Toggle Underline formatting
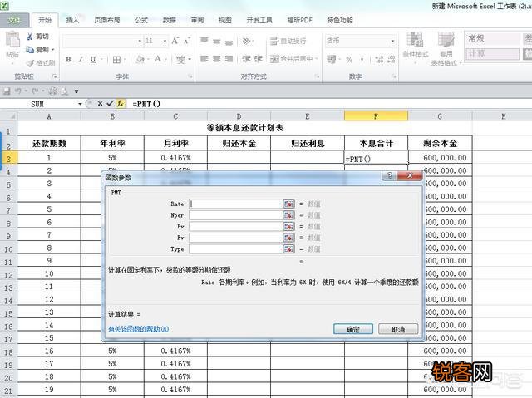Image resolution: width=532 pixels, height=398 pixels. 93,59
